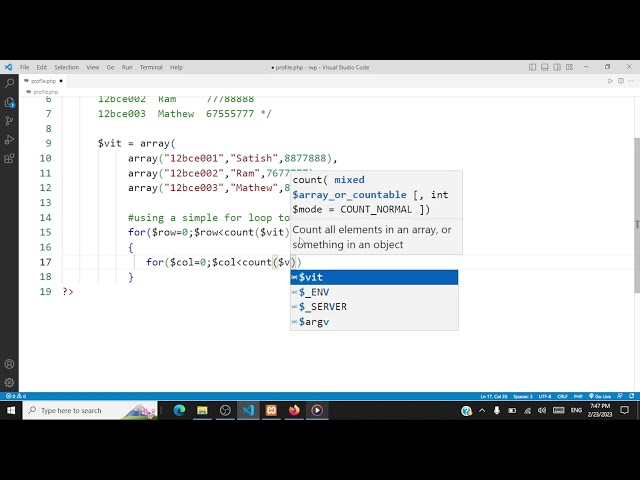This screenshot has height=480, width=640.
Task: Open the File menu
Action: 24,67
